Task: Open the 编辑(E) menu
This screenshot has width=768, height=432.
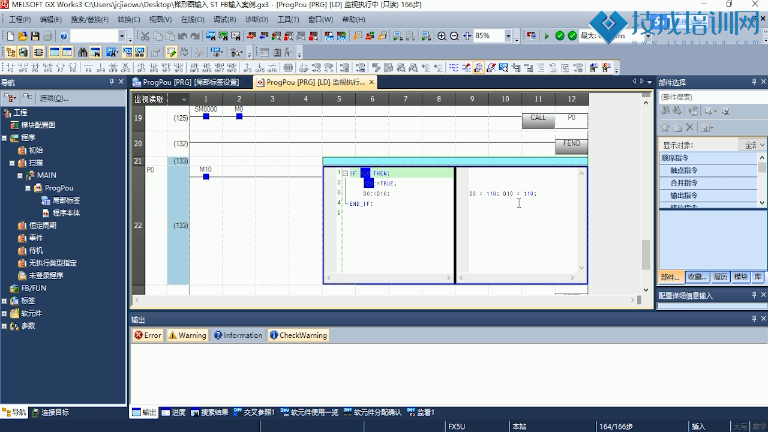Action: click(50, 20)
